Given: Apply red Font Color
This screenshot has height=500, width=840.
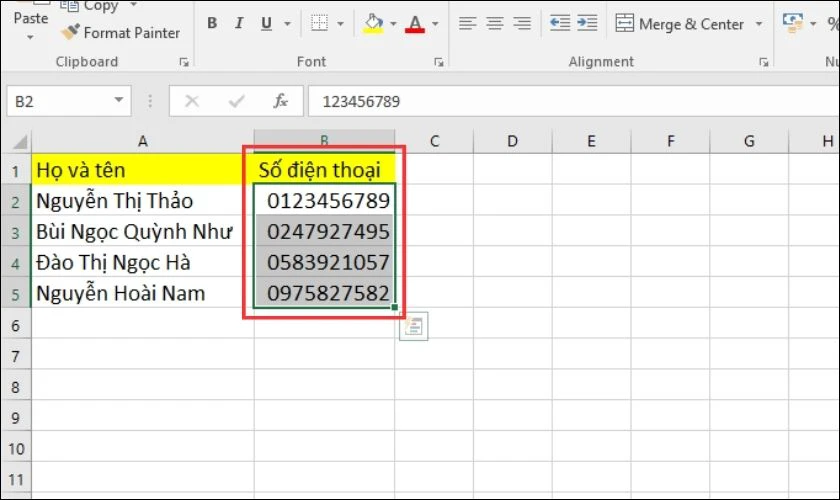Looking at the screenshot, I should point(415,23).
